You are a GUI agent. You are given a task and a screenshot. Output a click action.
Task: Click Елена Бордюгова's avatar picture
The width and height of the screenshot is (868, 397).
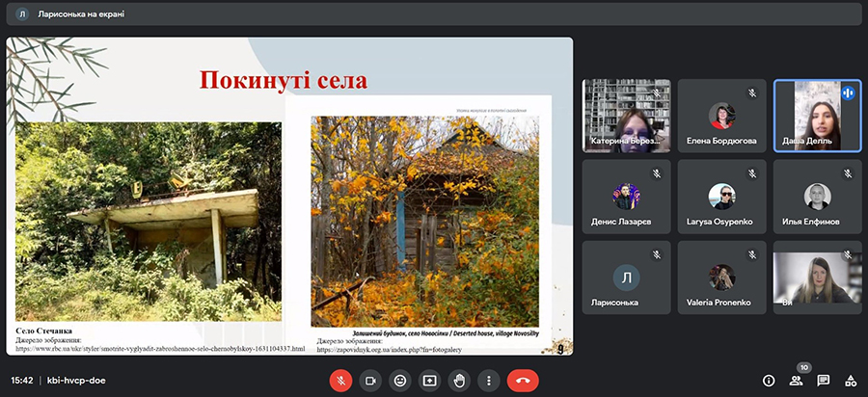point(721,116)
